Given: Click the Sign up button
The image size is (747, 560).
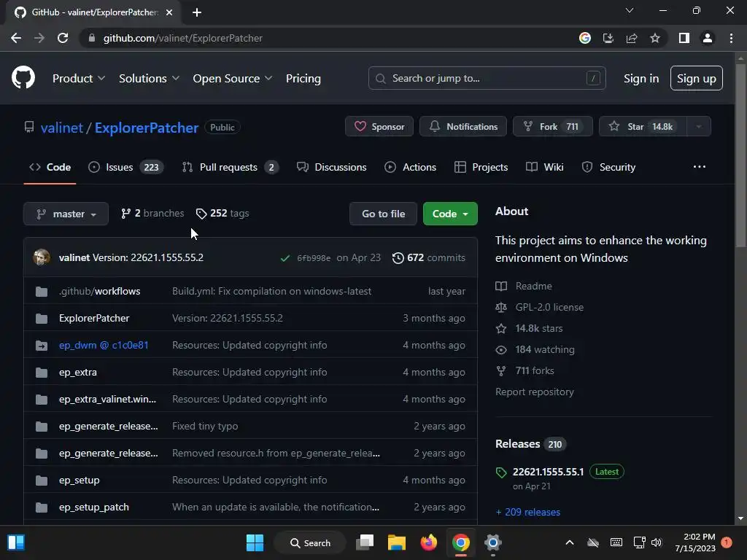Looking at the screenshot, I should pyautogui.click(x=697, y=78).
